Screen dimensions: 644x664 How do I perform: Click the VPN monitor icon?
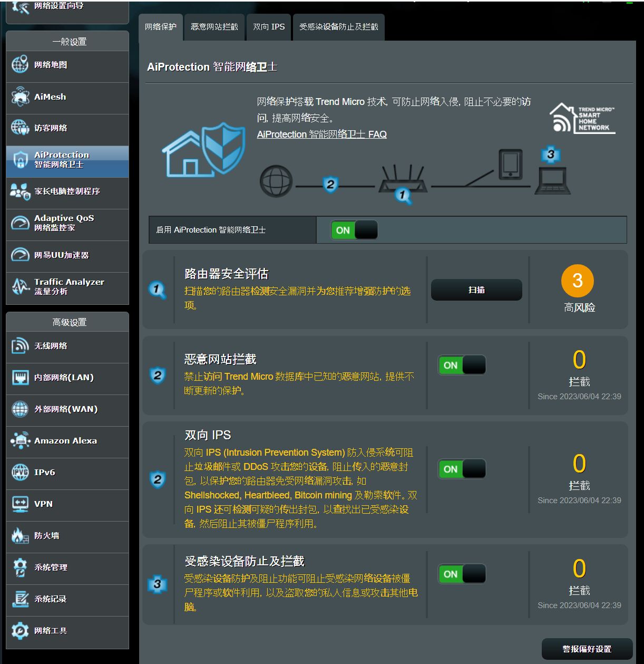[20, 504]
